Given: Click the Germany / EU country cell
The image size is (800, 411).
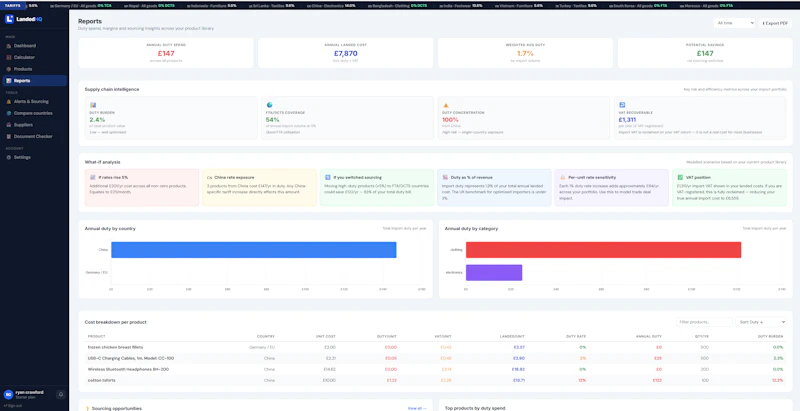Looking at the screenshot, I should (x=262, y=347).
